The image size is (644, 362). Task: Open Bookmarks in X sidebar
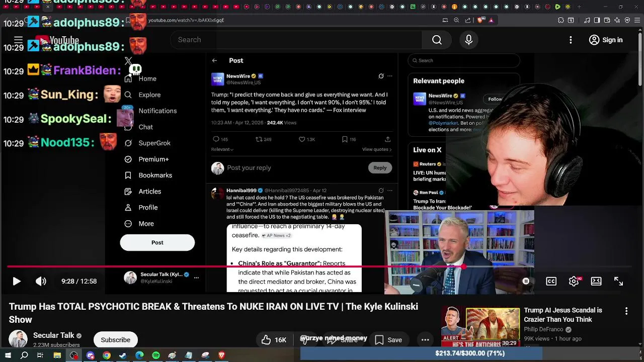click(148, 175)
